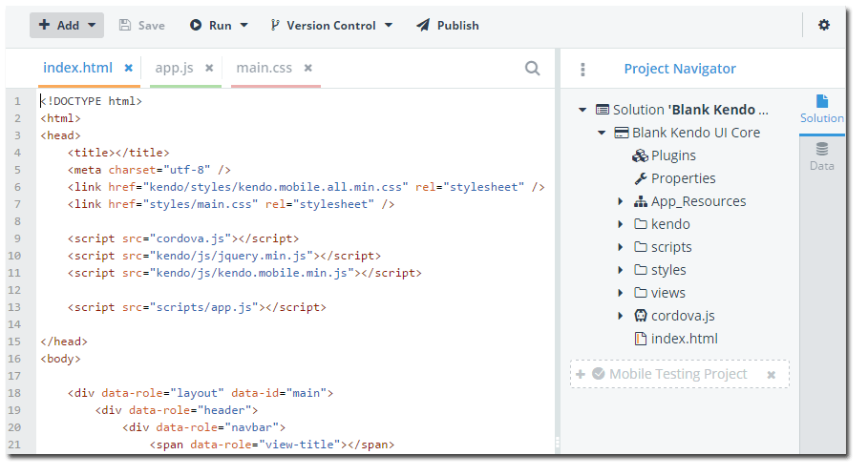
Task: Click the "cordova.js" script line
Action: click(183, 238)
